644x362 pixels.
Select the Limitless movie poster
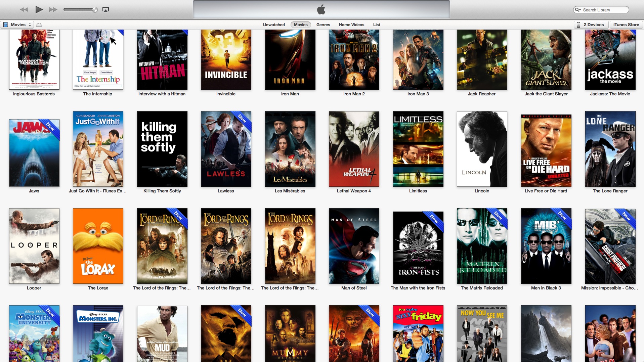pyautogui.click(x=418, y=149)
